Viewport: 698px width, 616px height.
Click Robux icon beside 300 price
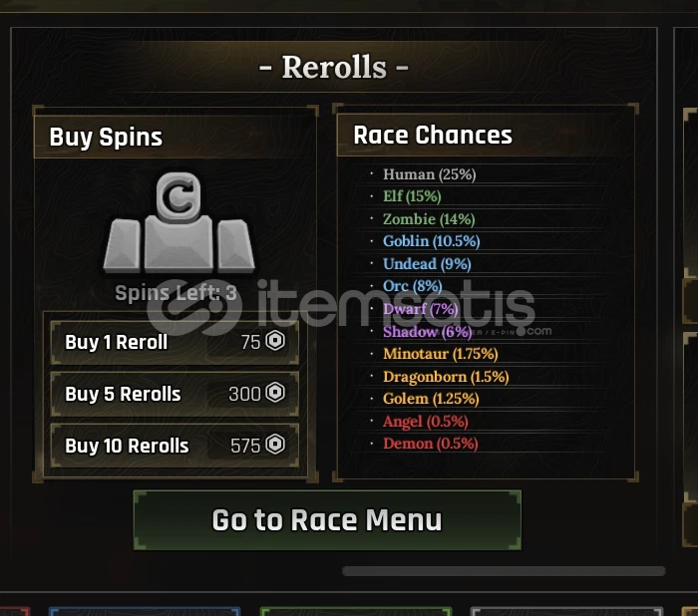tap(275, 393)
